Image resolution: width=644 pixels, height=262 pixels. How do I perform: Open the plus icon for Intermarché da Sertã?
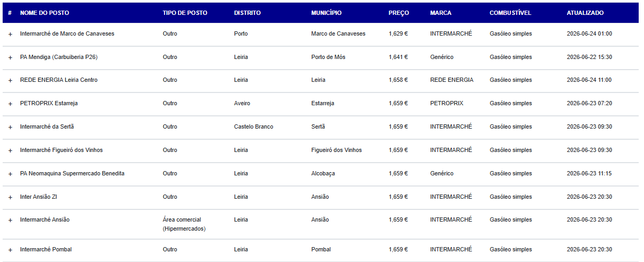coord(10,127)
